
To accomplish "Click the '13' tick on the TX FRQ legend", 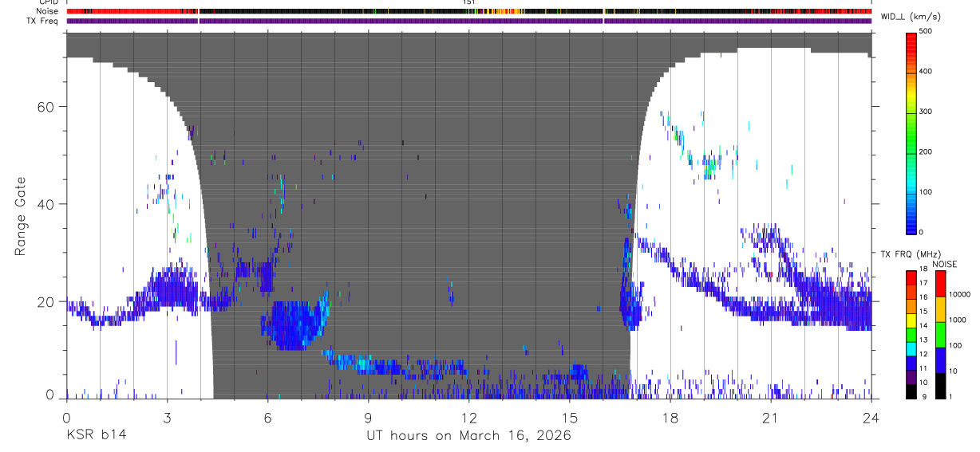I will click(924, 340).
